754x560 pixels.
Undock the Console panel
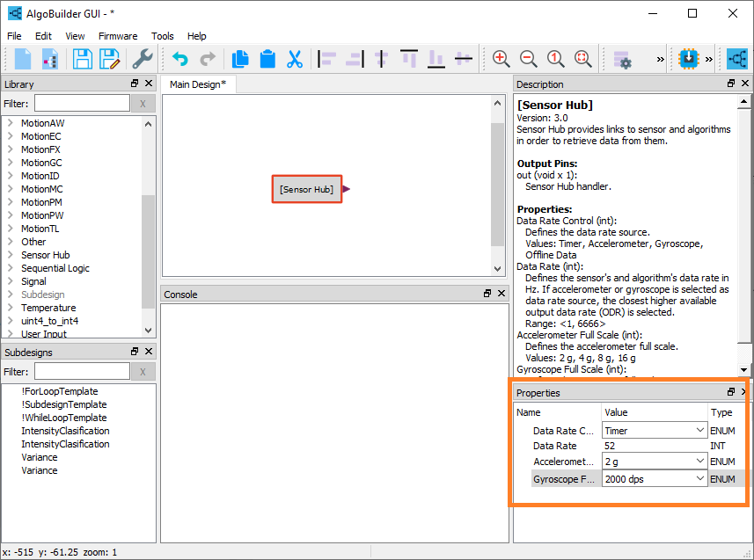pos(487,294)
